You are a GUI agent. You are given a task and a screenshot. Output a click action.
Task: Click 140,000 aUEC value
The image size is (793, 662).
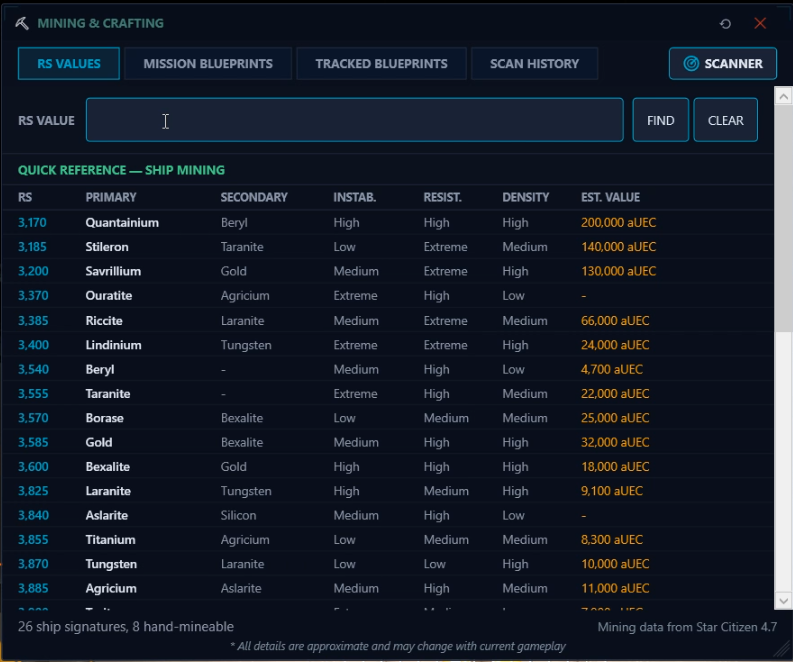tap(618, 247)
